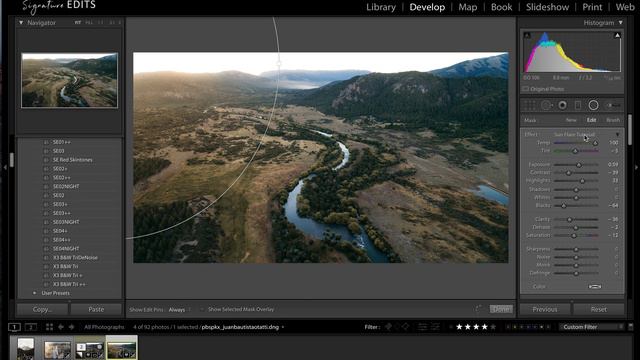Open Show Edit Pins Always dropdown
This screenshot has height=360, width=640.
point(179,310)
